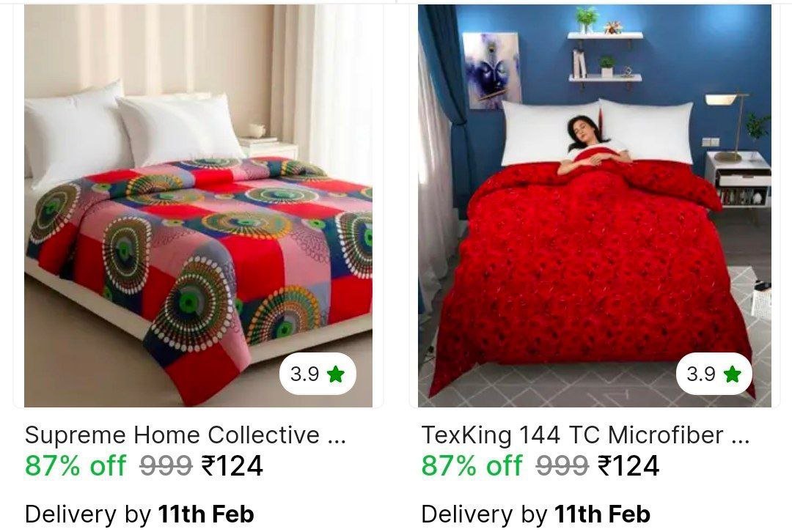Screen dimensions: 792x532
Task: Open the Supreme Home Collective bedsheet image
Action: [198, 205]
